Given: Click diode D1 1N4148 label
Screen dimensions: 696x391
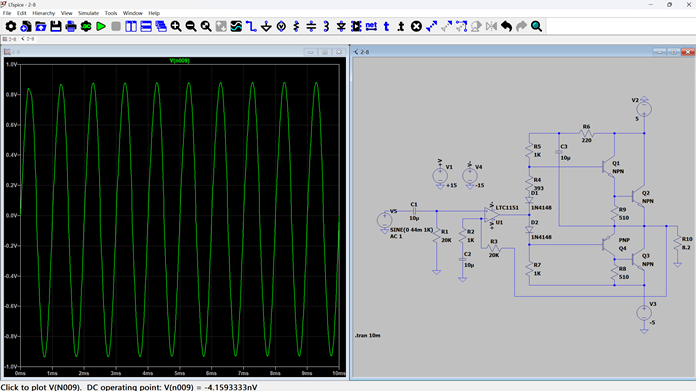Looking at the screenshot, I should coord(541,208).
